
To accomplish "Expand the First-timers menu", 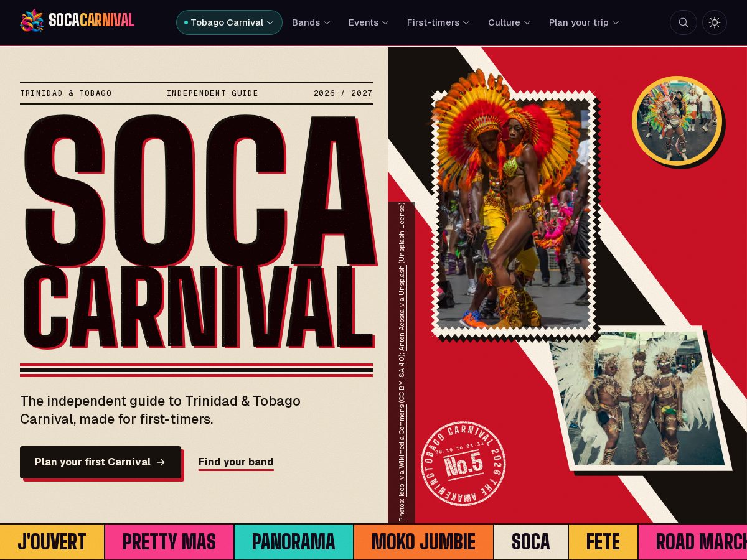I will click(438, 22).
